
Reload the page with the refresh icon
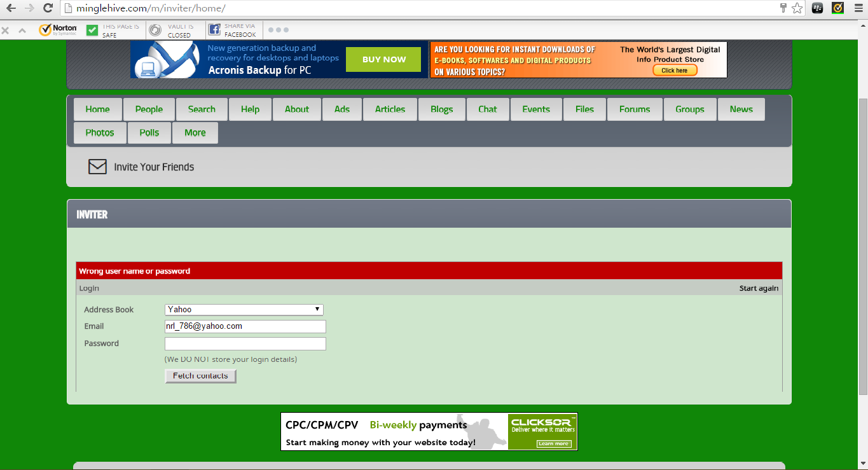pyautogui.click(x=48, y=8)
